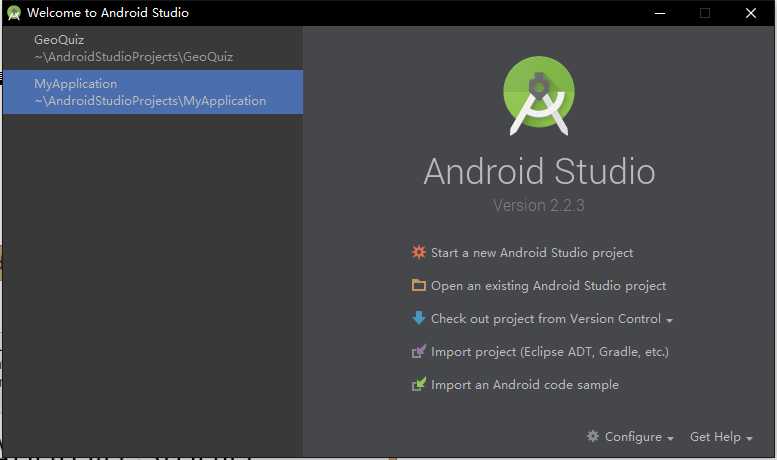Image resolution: width=777 pixels, height=460 pixels.
Task: Minimize the Welcome to Android Studio window
Action: [660, 13]
